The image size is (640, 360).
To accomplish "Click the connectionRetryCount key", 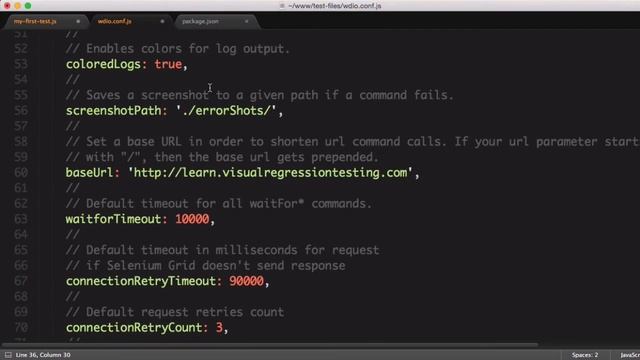I will [x=134, y=328].
